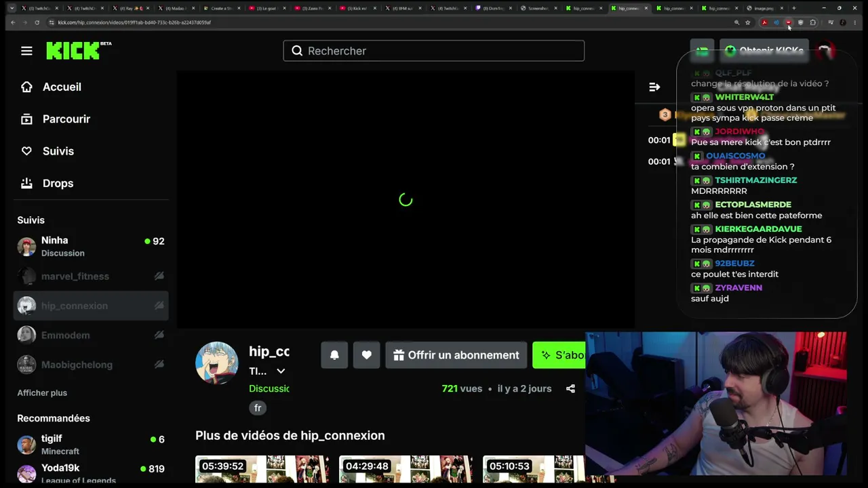The height and width of the screenshot is (488, 868).
Task: Click the browser forward arrow
Action: 25,22
